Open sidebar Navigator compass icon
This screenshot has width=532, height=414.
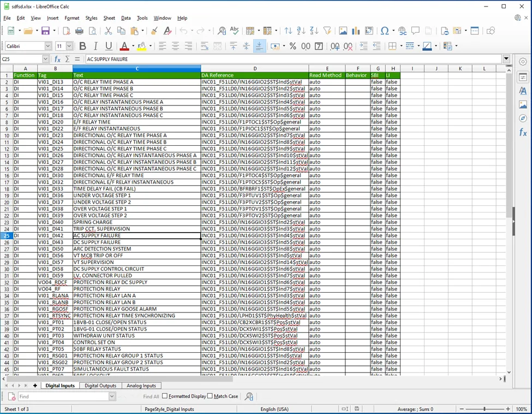(523, 118)
